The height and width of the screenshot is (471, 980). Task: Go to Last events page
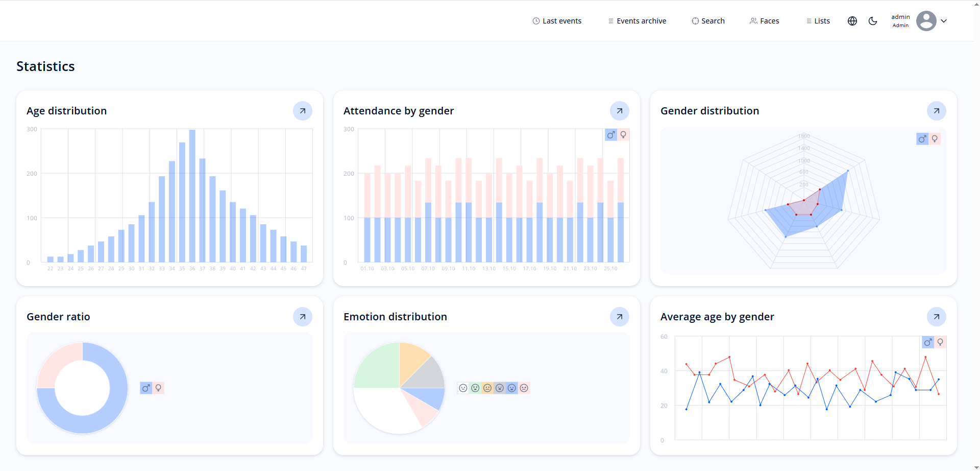(557, 21)
